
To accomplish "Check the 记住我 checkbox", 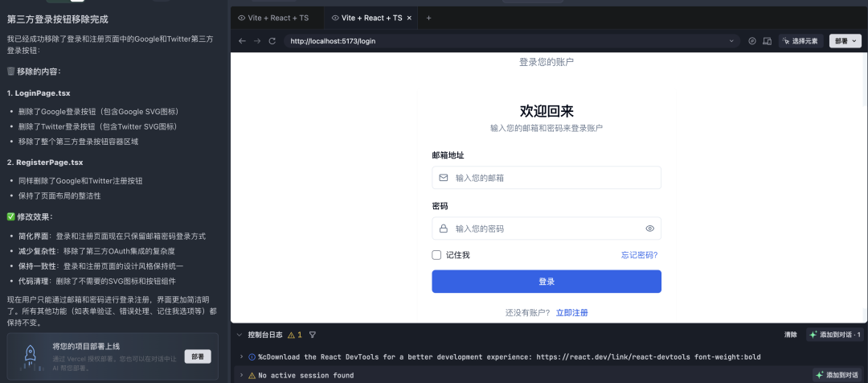I will [x=436, y=255].
